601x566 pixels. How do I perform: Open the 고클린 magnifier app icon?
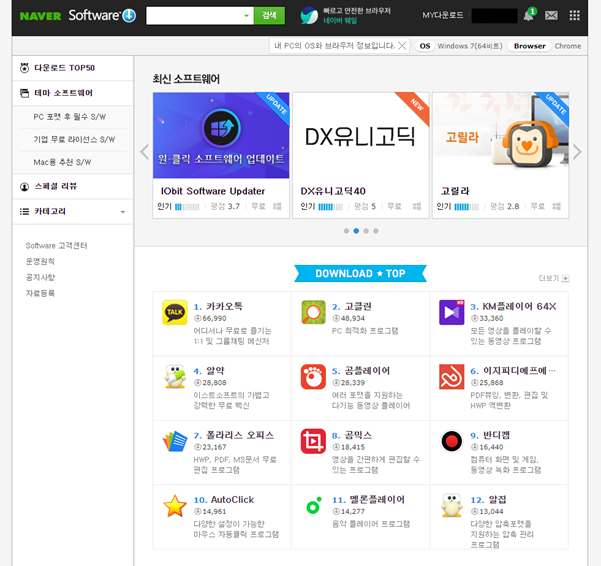click(x=314, y=312)
